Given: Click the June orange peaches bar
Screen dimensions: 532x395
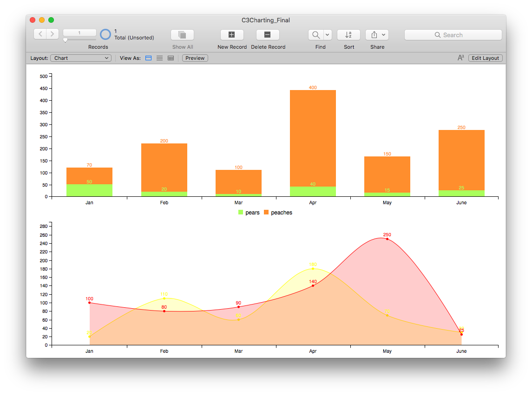Looking at the screenshot, I should (x=461, y=160).
